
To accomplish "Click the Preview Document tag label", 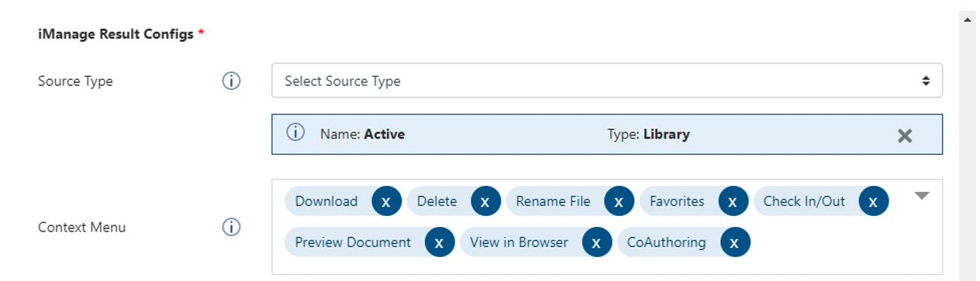I will click(x=353, y=242).
